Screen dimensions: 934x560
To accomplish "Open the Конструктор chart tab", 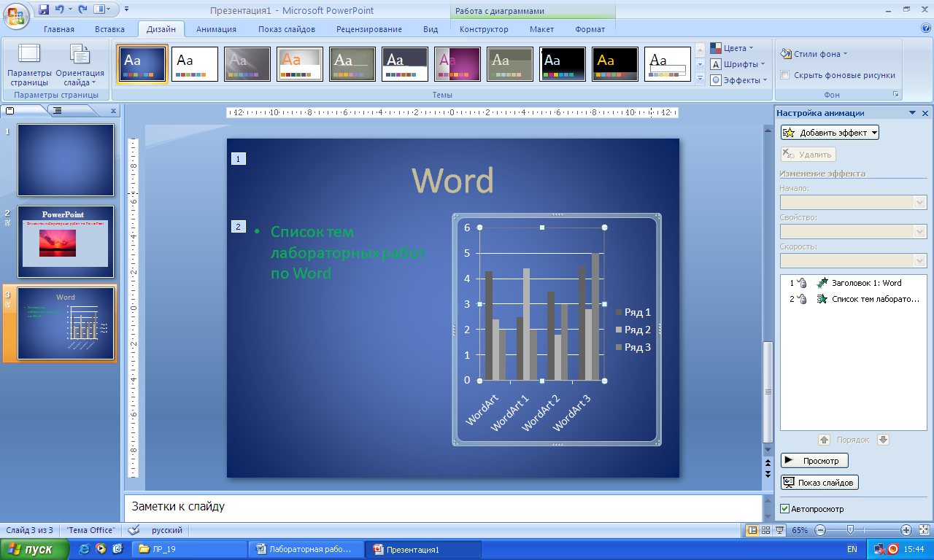I will pyautogui.click(x=484, y=29).
